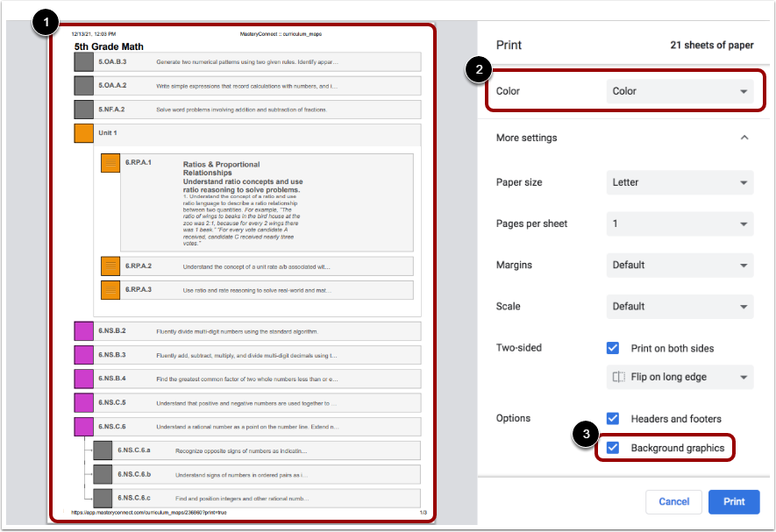
Task: Click the 6.NS.B.2 standard description
Action: (237, 331)
